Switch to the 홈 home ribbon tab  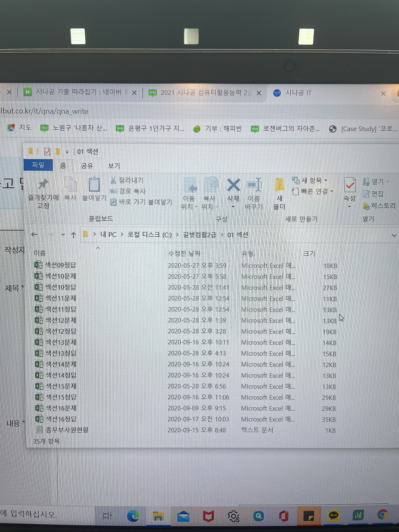[63, 166]
